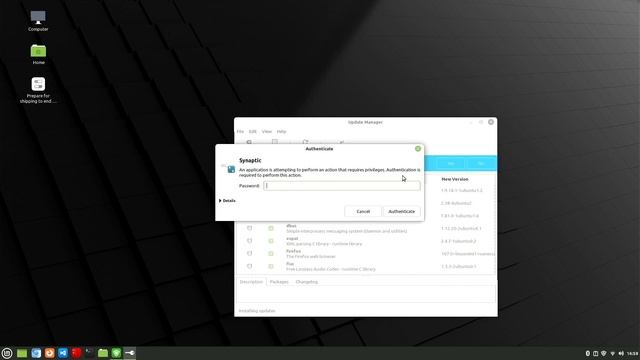Image resolution: width=640 pixels, height=360 pixels.
Task: Open the update shield tray icon
Action: [x=604, y=353]
